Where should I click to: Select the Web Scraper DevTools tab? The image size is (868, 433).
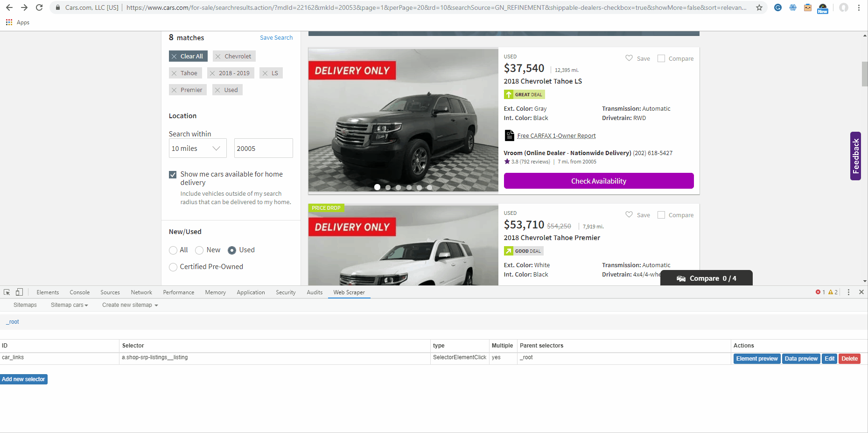349,292
